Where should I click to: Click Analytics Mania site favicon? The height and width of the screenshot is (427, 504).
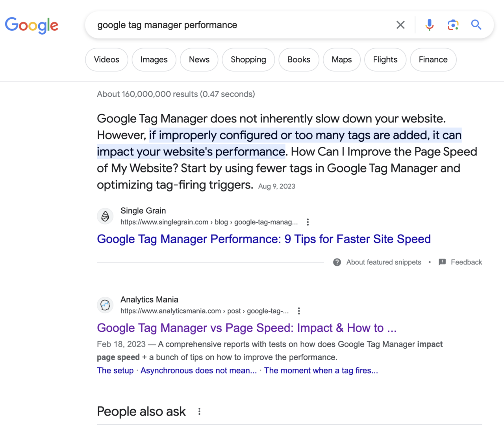pyautogui.click(x=105, y=305)
